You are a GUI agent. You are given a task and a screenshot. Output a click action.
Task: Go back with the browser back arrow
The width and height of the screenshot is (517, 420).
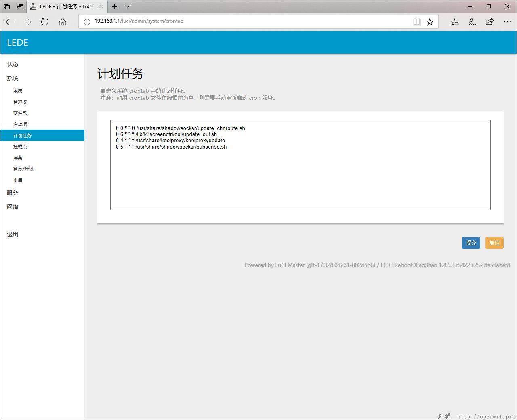[x=10, y=22]
